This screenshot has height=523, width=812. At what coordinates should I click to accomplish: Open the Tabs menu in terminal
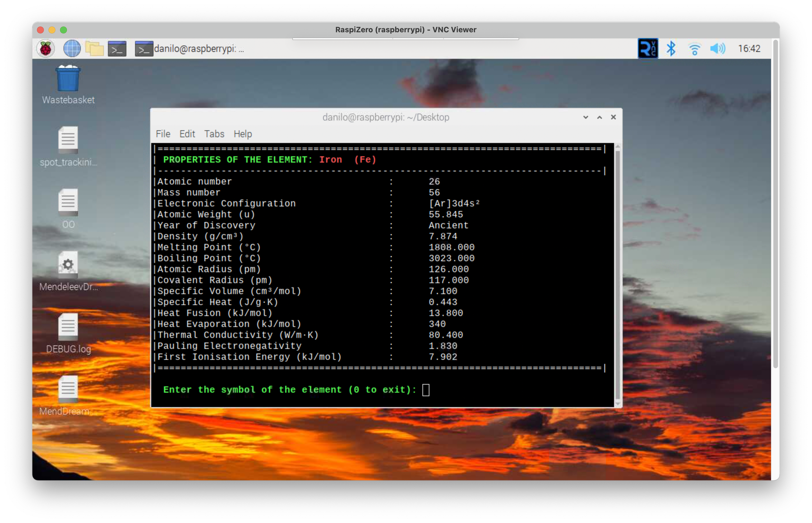pos(214,134)
